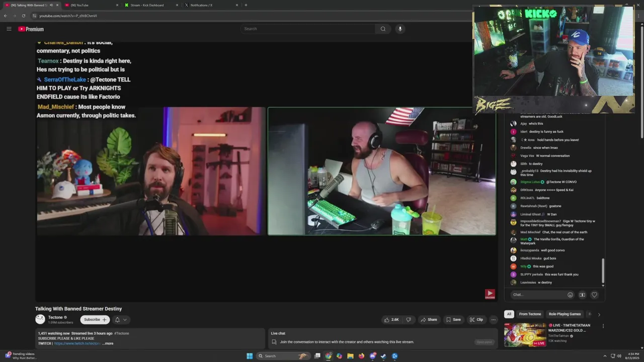Show hidden system tray icons
This screenshot has width=644, height=362.
(605, 356)
